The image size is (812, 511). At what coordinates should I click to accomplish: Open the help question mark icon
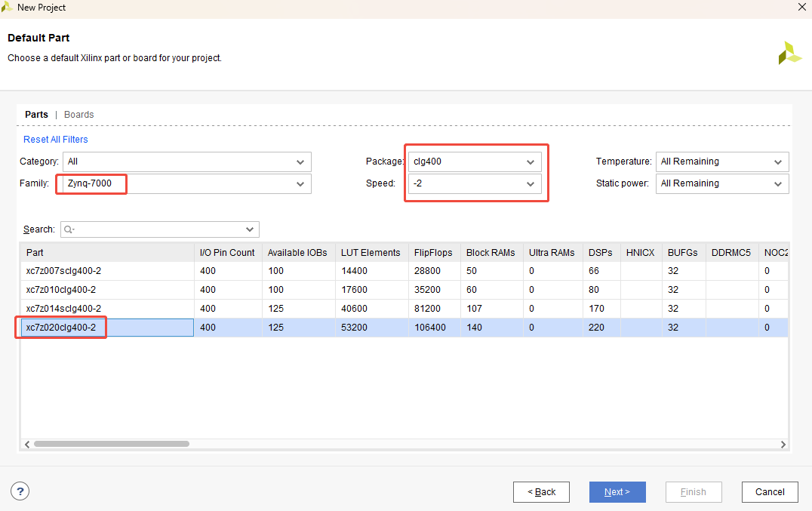[x=20, y=491]
